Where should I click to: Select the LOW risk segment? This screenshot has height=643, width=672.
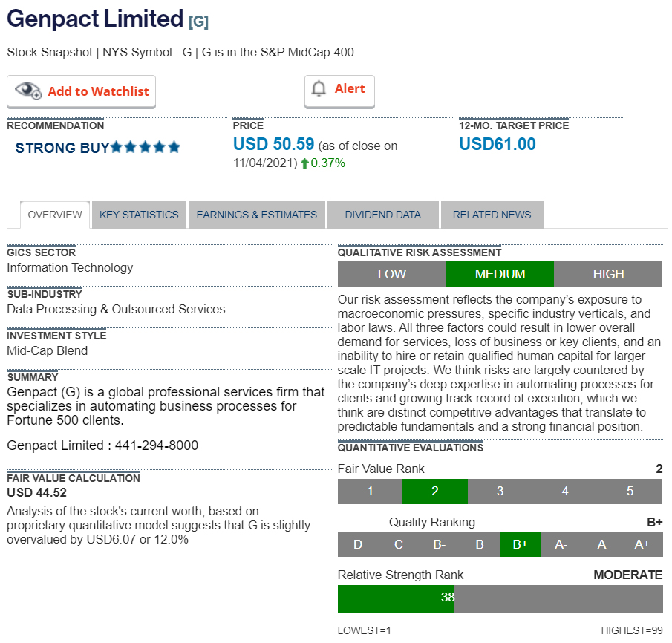coord(391,274)
